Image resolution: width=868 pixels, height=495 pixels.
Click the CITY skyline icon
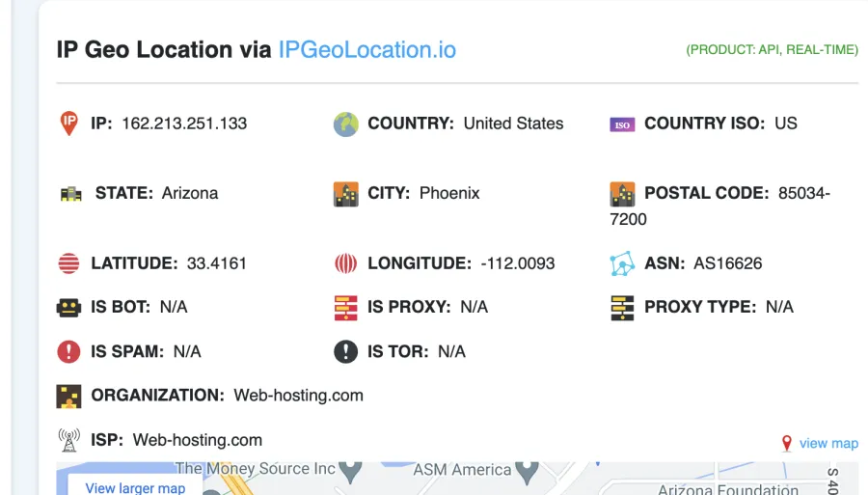click(346, 194)
